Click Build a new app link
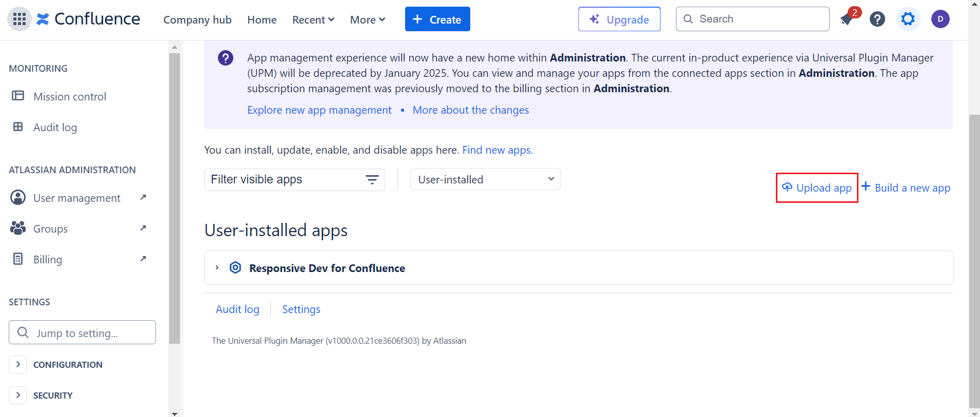Screen dimensions: 980x417 click(x=906, y=187)
